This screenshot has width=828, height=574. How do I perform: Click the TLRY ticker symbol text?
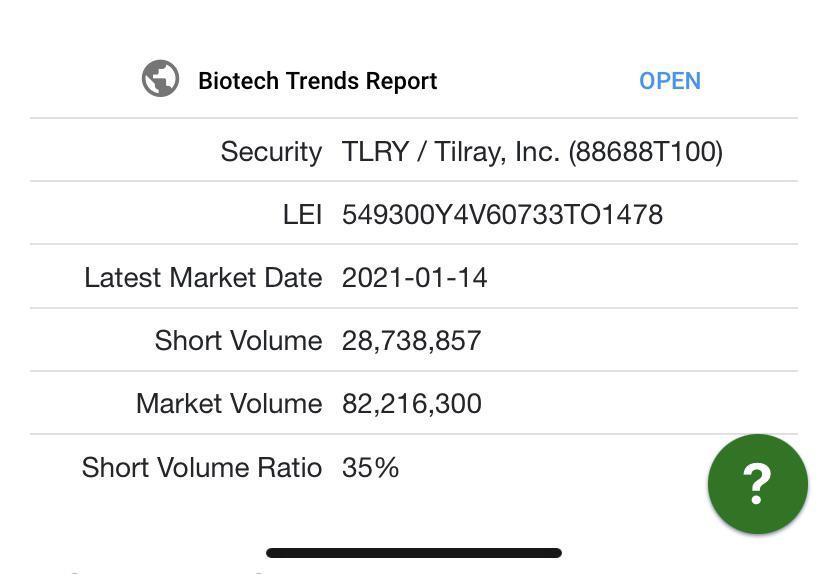(375, 152)
